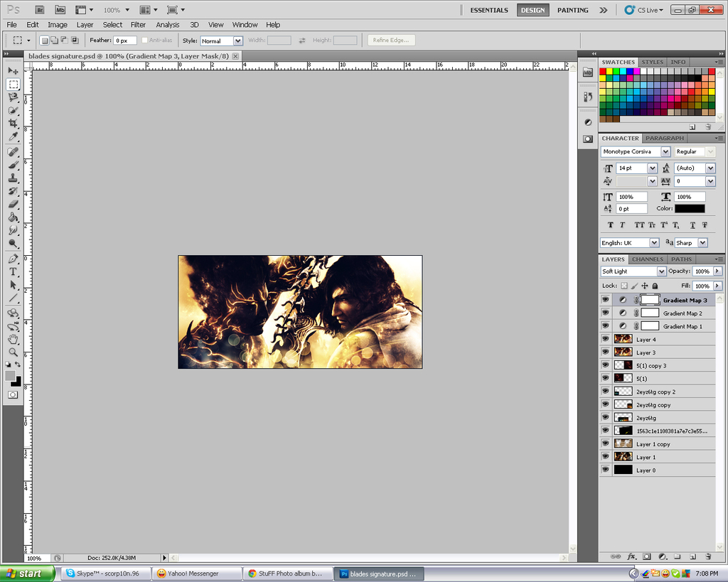Select the Brush tool
728x582 pixels.
click(13, 166)
